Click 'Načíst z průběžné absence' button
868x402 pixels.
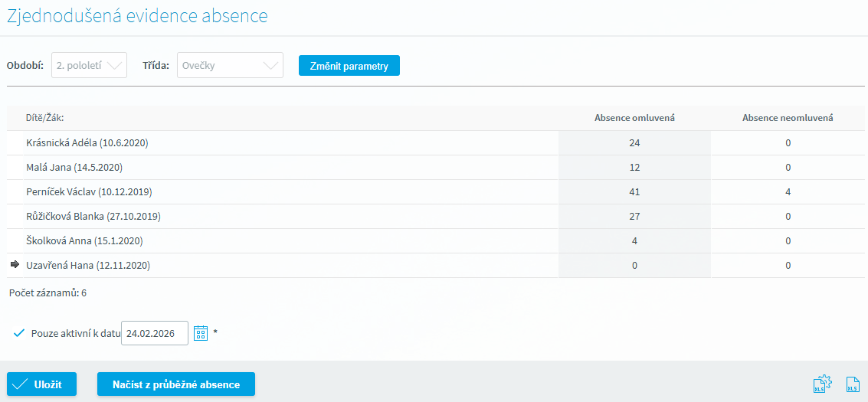click(175, 384)
